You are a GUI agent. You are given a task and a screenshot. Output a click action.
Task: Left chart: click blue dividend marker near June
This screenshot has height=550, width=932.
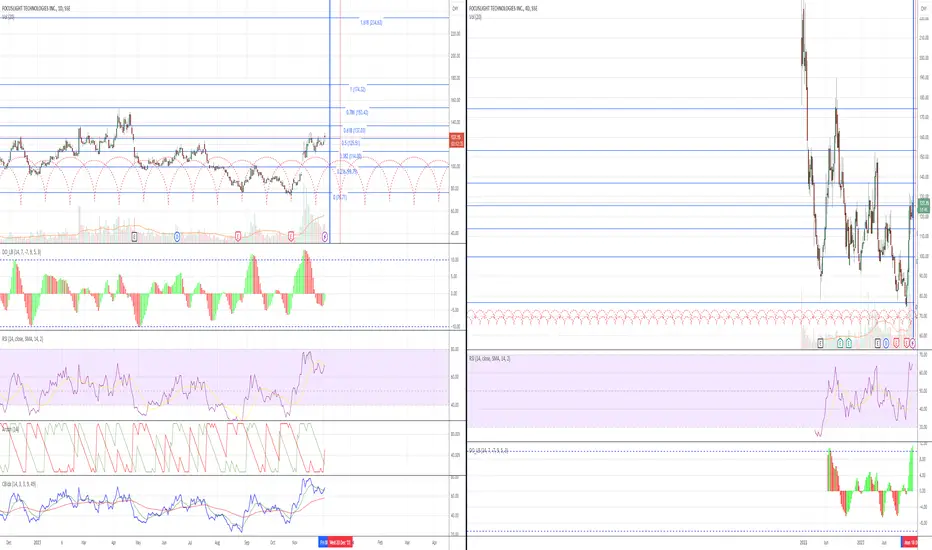(177, 237)
